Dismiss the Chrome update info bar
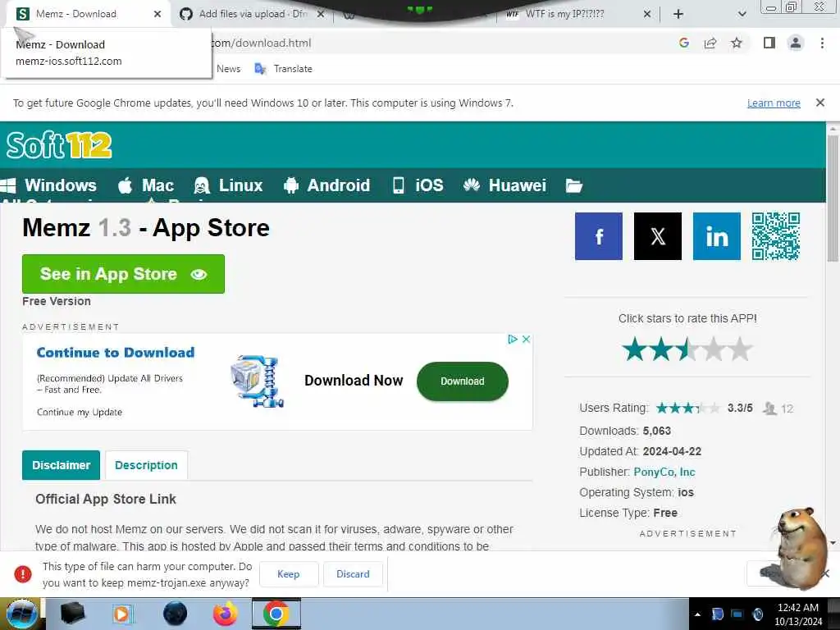The width and height of the screenshot is (840, 630). coord(820,103)
